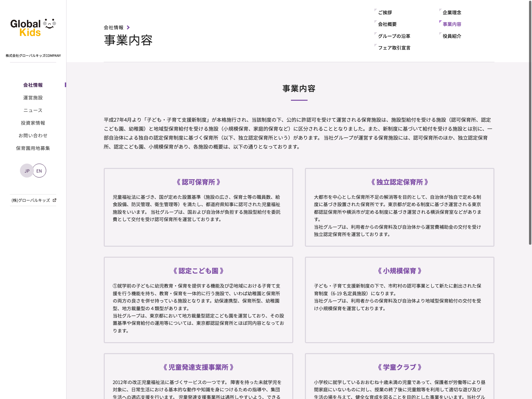Image resolution: width=532 pixels, height=399 pixels.
Task: Switch language to EN
Action: pos(39,171)
